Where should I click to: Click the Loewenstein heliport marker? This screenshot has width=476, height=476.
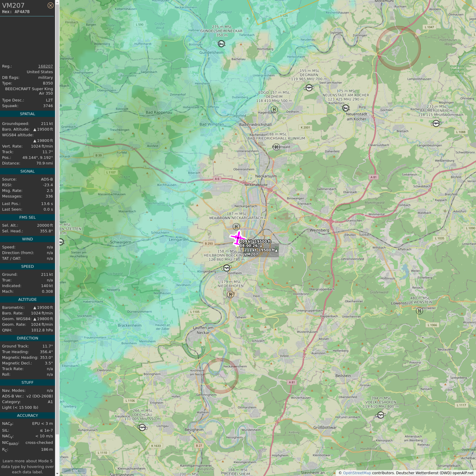(x=419, y=311)
